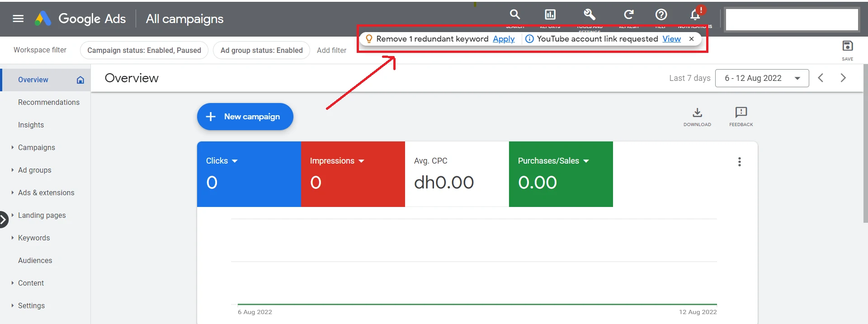Click All campaigns title

(x=184, y=19)
